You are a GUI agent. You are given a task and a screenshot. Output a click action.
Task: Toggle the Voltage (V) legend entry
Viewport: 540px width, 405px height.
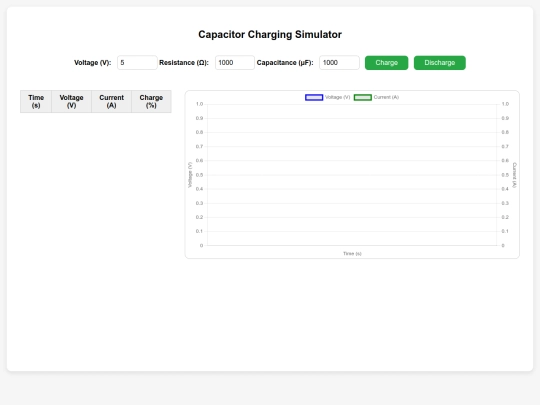pos(328,97)
